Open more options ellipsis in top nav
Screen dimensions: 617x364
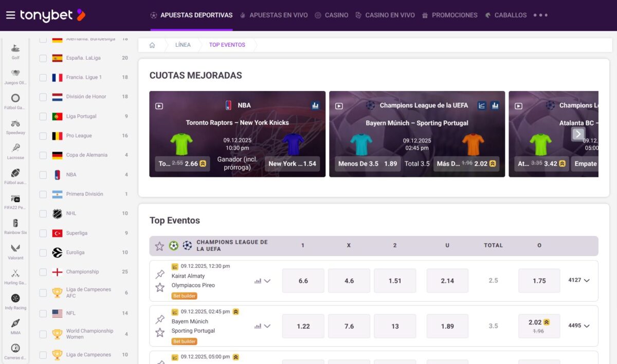[540, 15]
